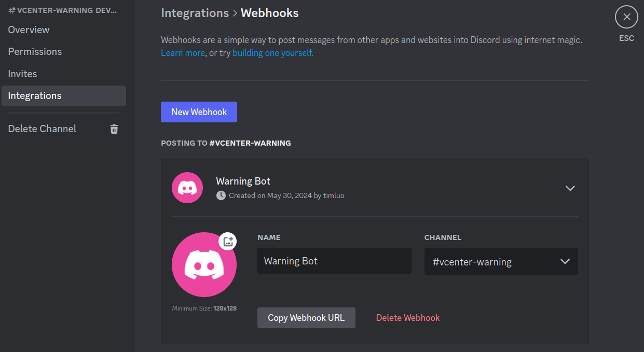The width and height of the screenshot is (644, 352).
Task: Click the pink Discord logo avatar in webhook card
Action: click(x=187, y=188)
